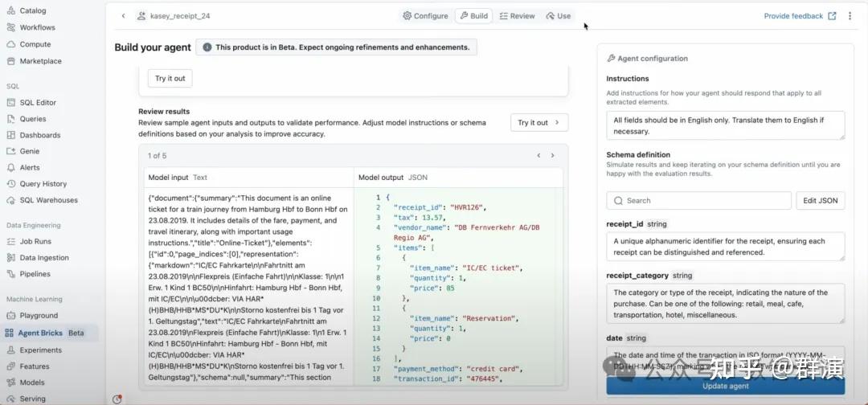Screen dimensions: 868x405
Task: Open the Provide feedback link
Action: point(800,16)
